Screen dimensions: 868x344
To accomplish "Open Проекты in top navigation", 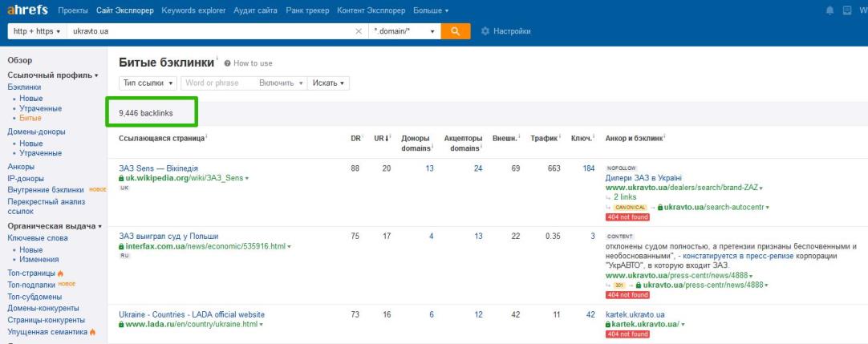I will click(73, 10).
